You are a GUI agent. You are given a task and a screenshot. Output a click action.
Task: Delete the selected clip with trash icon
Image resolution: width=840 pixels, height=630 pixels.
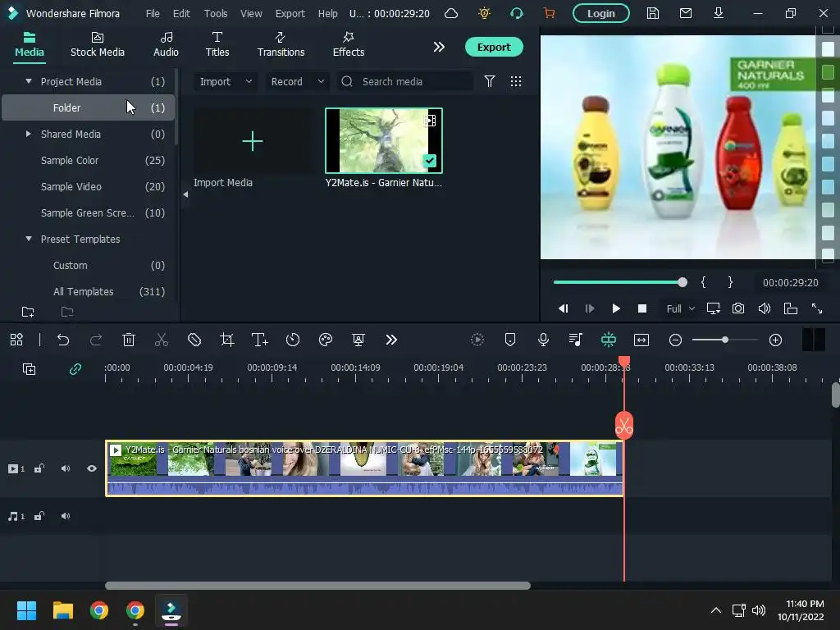(129, 340)
